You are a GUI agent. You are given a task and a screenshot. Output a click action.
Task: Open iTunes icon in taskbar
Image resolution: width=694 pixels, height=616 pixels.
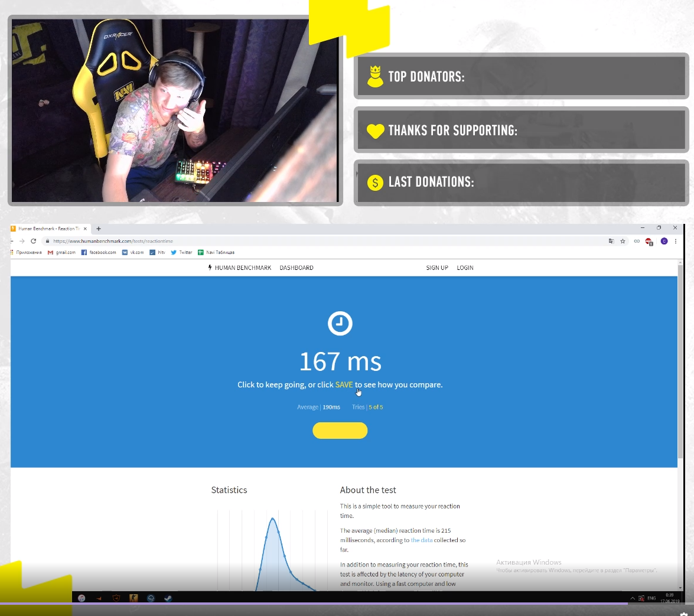82,598
